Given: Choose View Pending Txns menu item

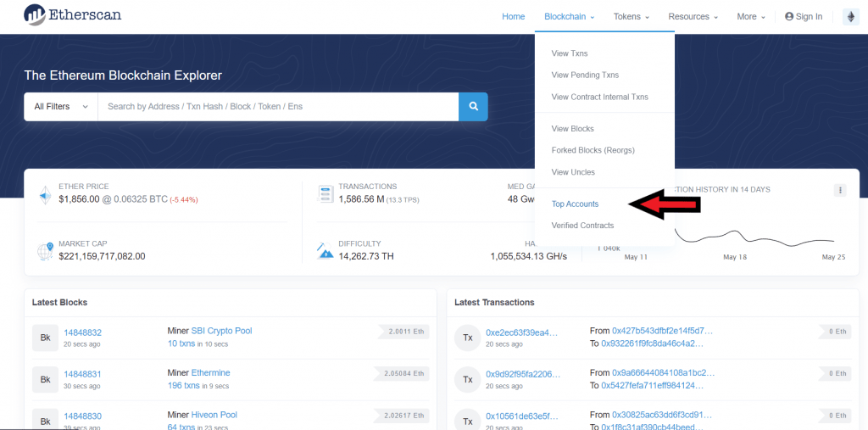Looking at the screenshot, I should (x=585, y=75).
